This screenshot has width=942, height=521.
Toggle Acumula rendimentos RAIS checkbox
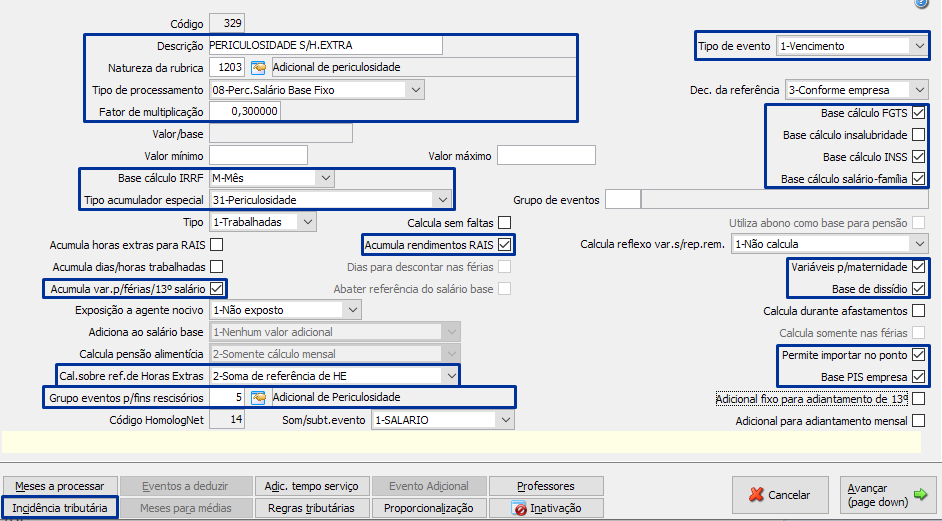click(x=505, y=245)
